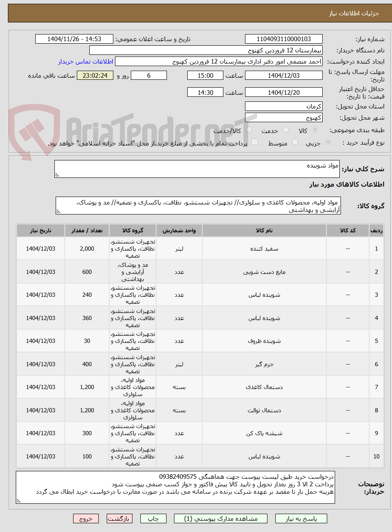
Task: Select the 'خدمت' radio button
Action: (286, 130)
